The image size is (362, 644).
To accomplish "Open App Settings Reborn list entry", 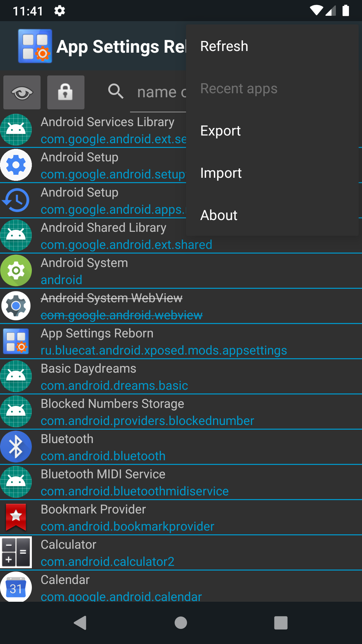I will tap(181, 341).
